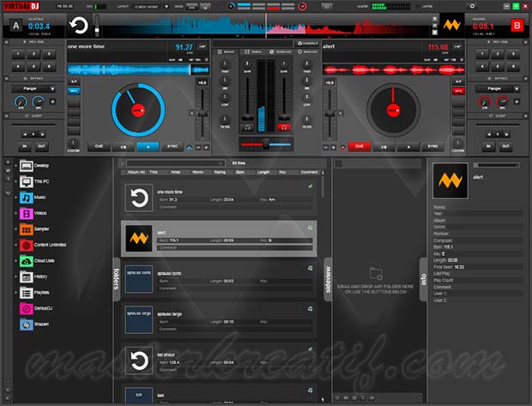532x406 pixels.
Task: Enable right deck SYNC
Action: coord(432,147)
